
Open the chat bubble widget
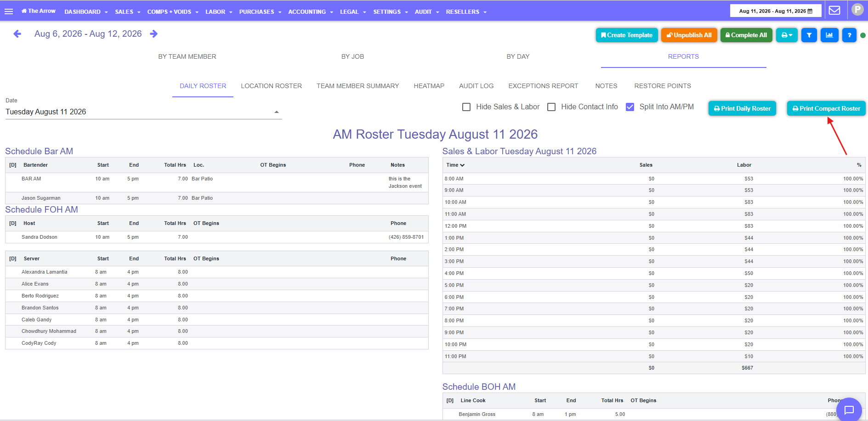pyautogui.click(x=849, y=410)
